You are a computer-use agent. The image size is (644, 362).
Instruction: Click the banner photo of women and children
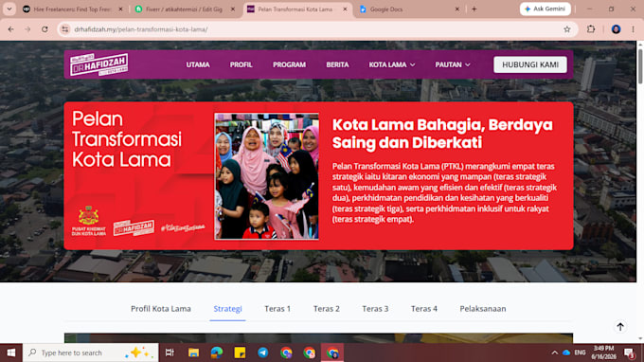click(x=266, y=176)
